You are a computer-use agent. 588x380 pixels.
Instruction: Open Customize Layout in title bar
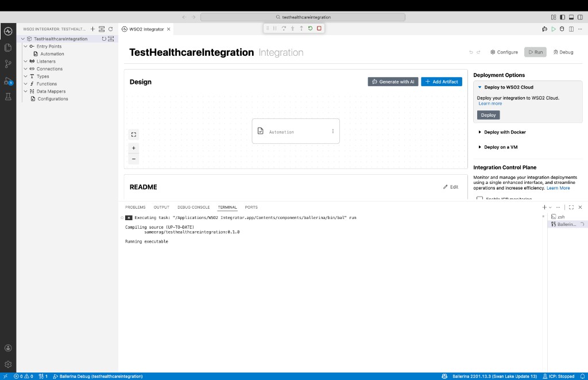tap(553, 17)
